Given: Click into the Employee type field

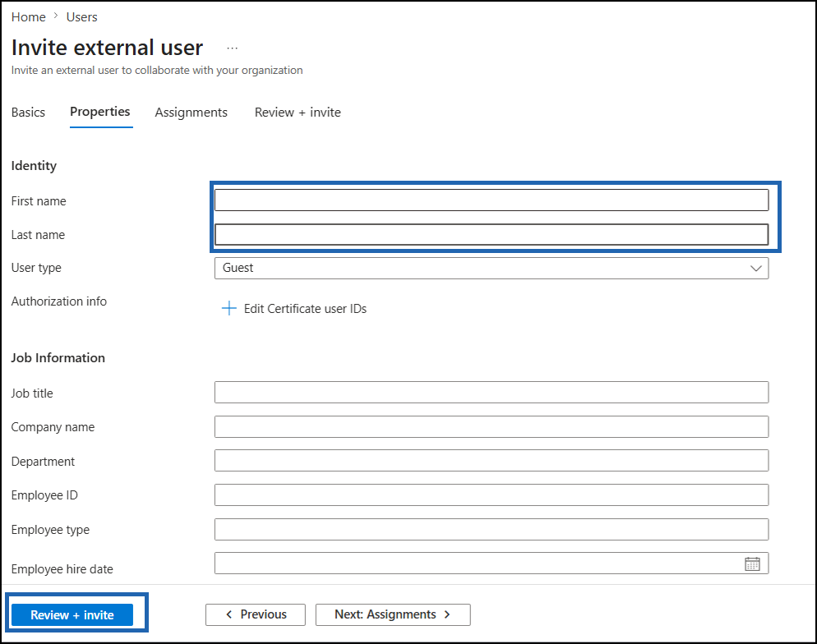Looking at the screenshot, I should point(492,530).
